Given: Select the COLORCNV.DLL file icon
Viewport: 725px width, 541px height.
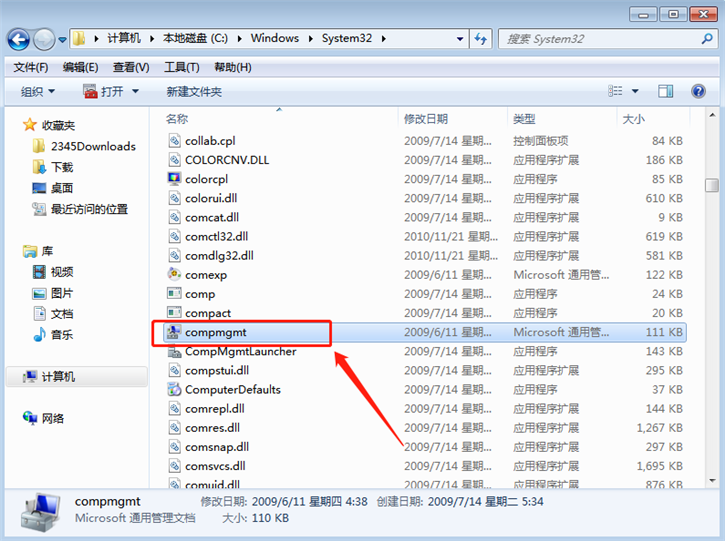Looking at the screenshot, I should pos(174,160).
